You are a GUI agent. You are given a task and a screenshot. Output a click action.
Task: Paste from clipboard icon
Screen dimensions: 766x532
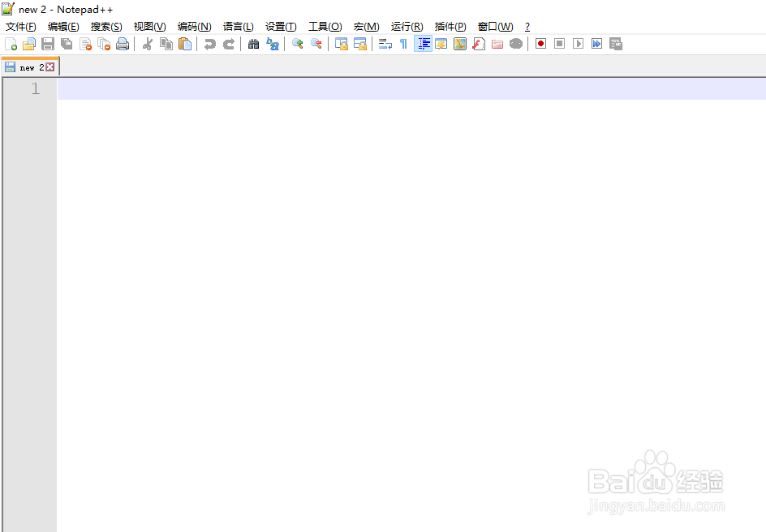pyautogui.click(x=185, y=44)
